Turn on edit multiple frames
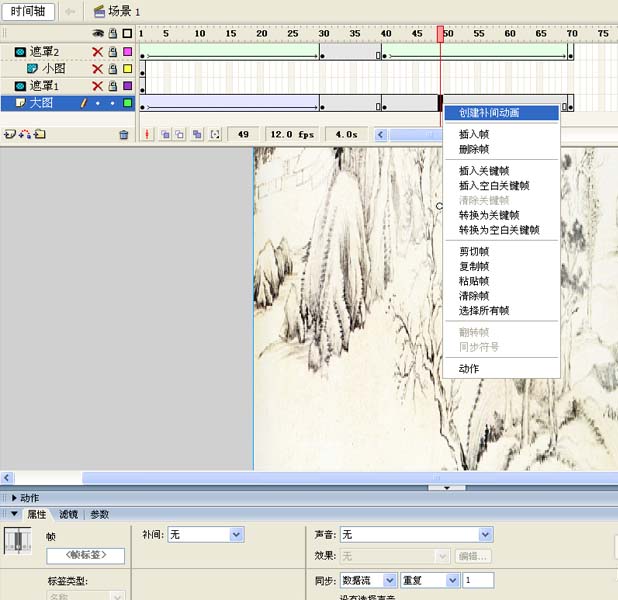Viewport: 618px width, 600px height. coord(197,134)
